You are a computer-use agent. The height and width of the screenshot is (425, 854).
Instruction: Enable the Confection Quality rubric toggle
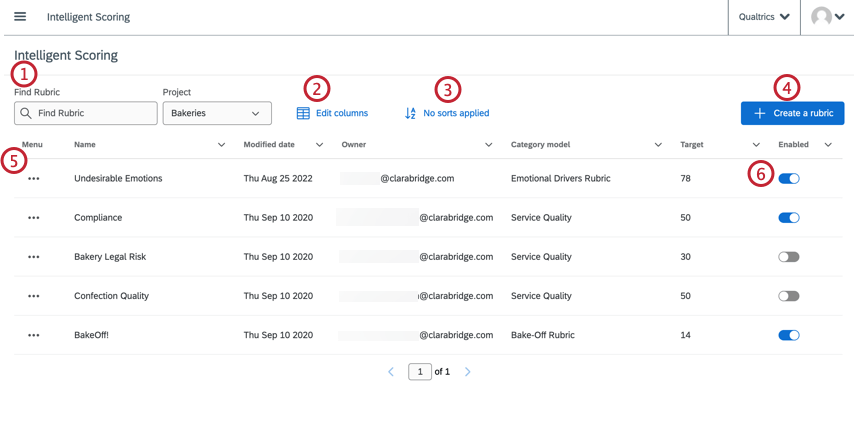click(789, 296)
